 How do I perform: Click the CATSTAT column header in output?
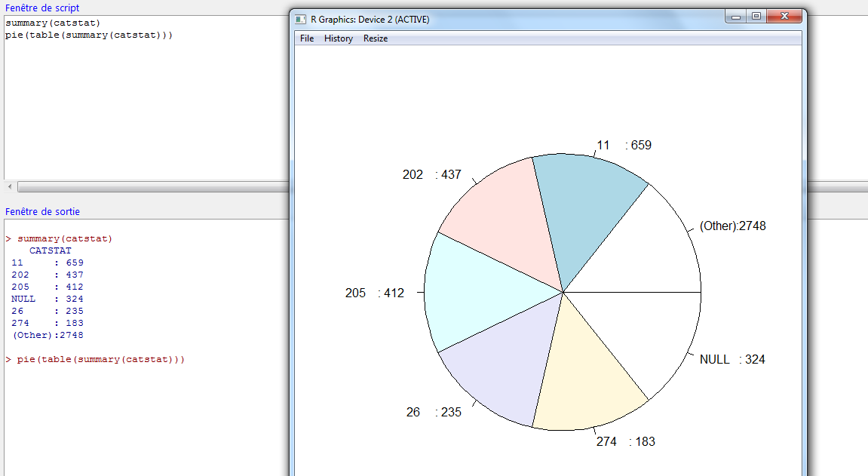click(51, 250)
